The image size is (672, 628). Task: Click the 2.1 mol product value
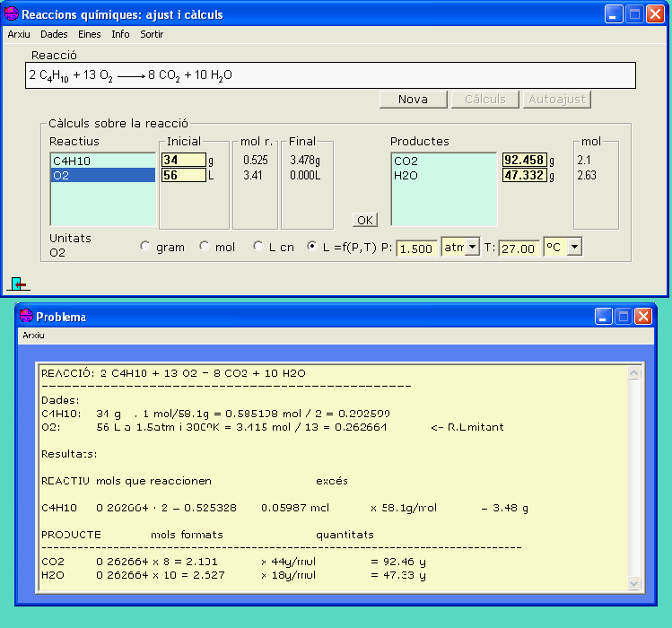pyautogui.click(x=584, y=161)
